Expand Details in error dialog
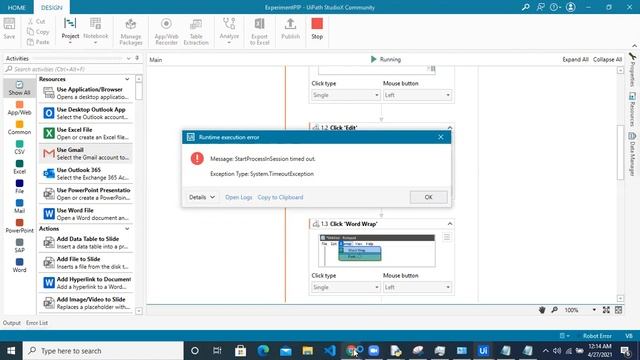 [202, 197]
